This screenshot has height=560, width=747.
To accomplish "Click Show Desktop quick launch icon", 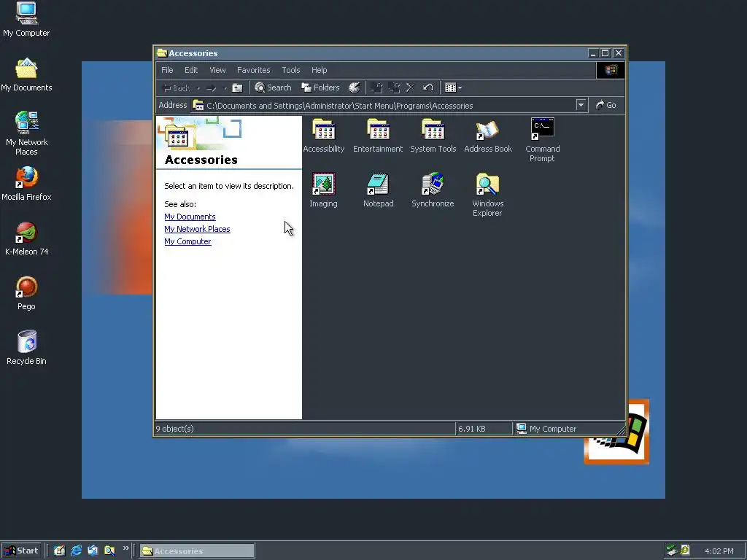I will (59, 551).
